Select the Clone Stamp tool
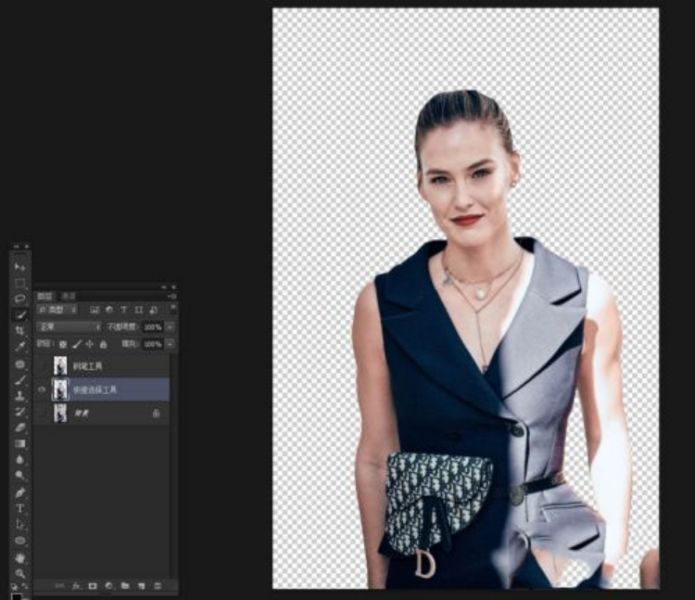 (x=20, y=396)
